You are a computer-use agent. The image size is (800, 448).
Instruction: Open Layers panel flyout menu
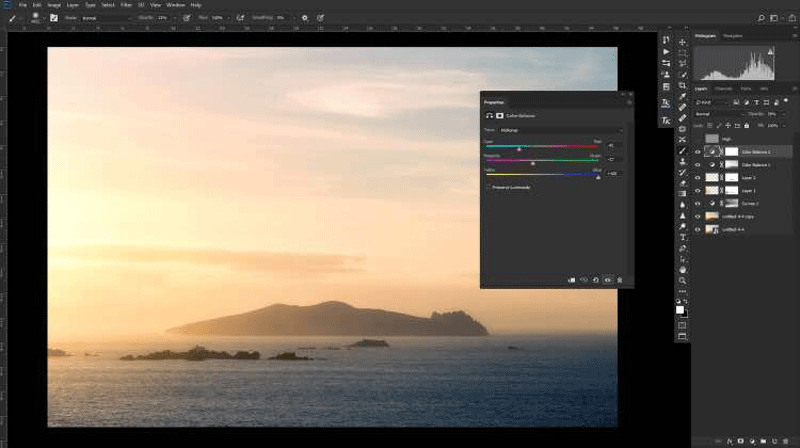pyautogui.click(x=794, y=89)
